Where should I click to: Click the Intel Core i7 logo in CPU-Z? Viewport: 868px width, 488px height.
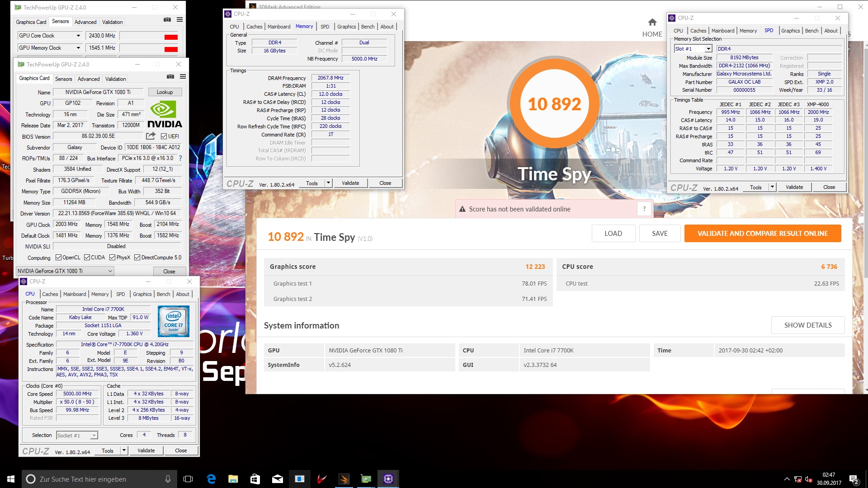point(174,321)
